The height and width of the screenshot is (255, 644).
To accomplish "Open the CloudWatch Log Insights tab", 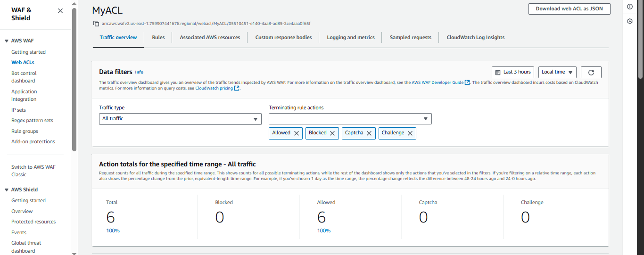I will click(x=475, y=37).
